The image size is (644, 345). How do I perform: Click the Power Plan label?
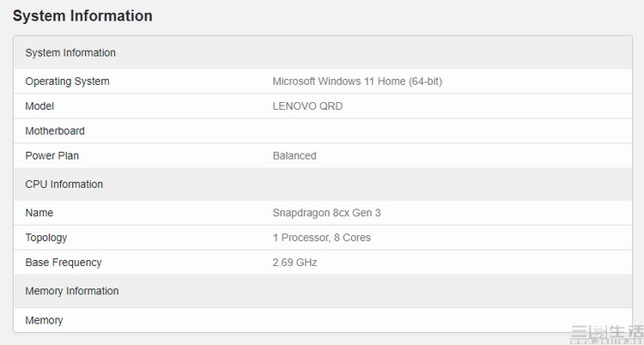[52, 155]
